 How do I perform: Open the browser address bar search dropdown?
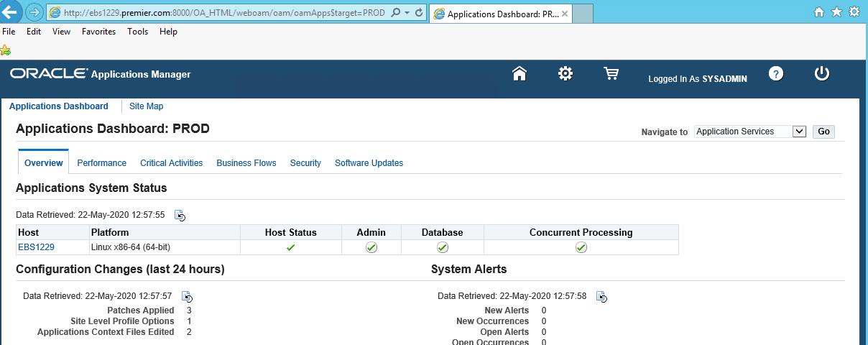tap(406, 13)
